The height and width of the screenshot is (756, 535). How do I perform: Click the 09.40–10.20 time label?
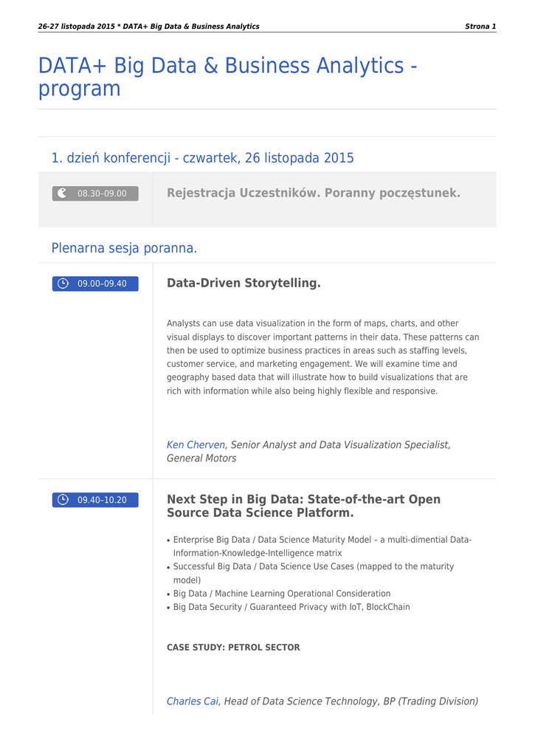(x=102, y=501)
